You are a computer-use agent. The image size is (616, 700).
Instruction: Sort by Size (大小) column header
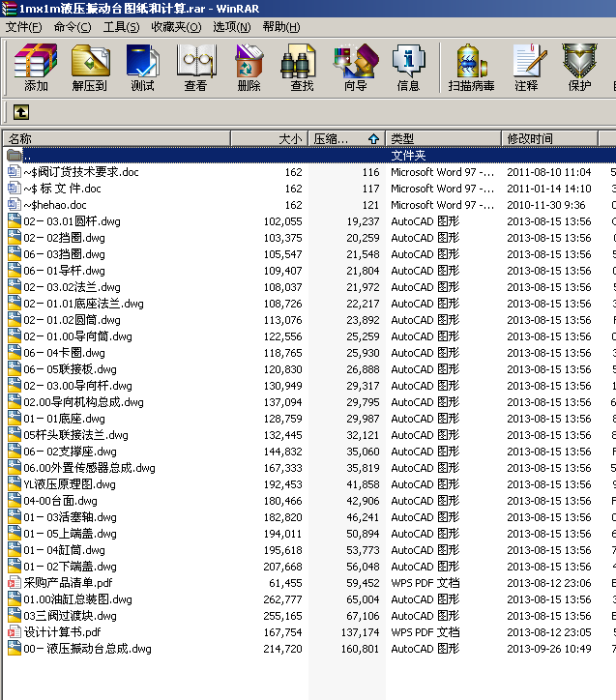pyautogui.click(x=270, y=139)
